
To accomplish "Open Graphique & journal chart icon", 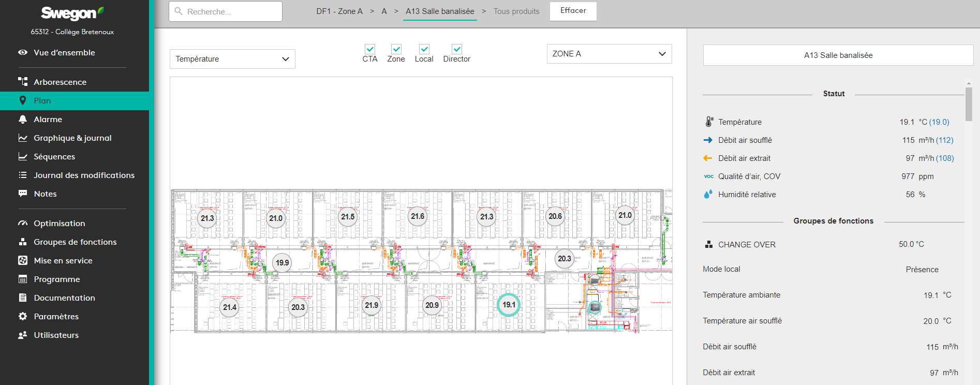I will pyautogui.click(x=23, y=138).
